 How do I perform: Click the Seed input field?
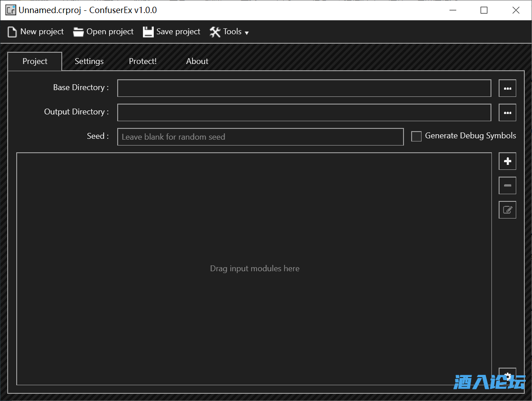[260, 137]
